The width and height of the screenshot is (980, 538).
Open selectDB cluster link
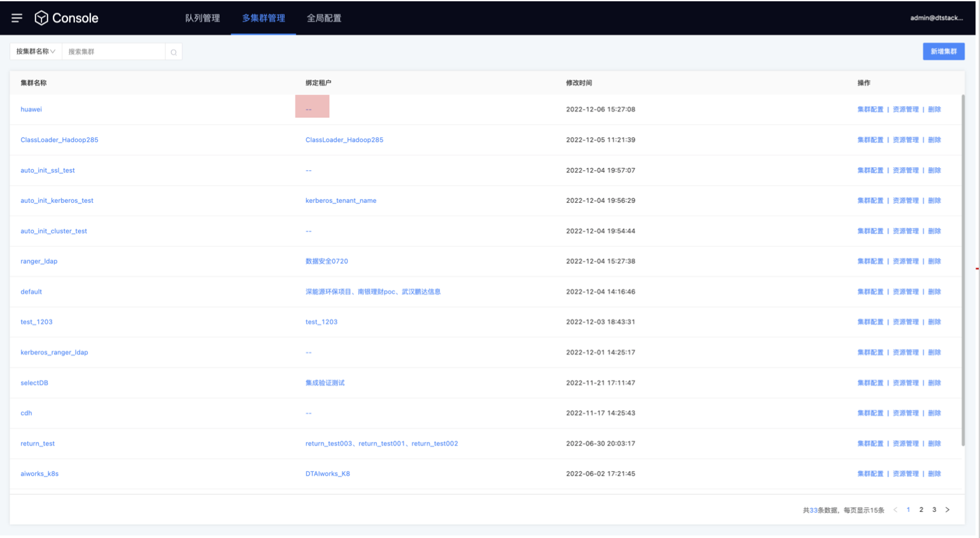[34, 383]
